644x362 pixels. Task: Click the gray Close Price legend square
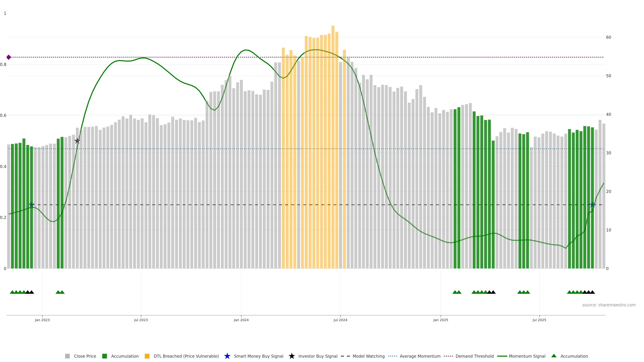[67, 356]
